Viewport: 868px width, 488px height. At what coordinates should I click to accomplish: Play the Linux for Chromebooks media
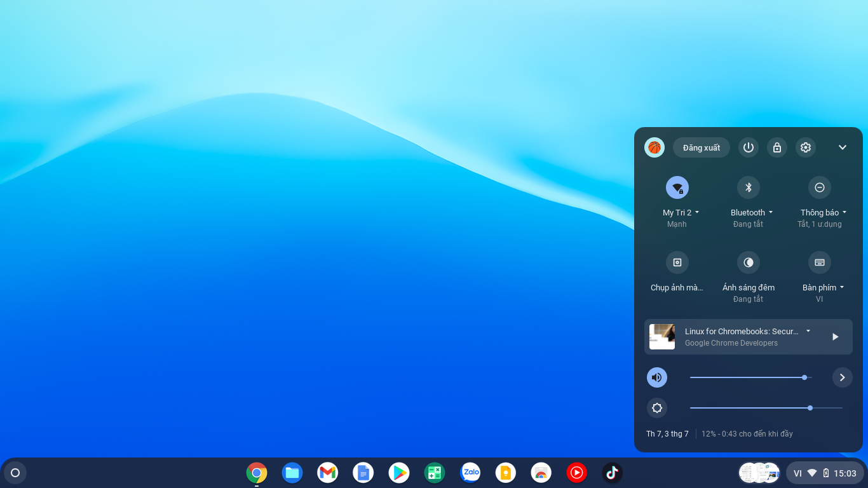coord(836,337)
